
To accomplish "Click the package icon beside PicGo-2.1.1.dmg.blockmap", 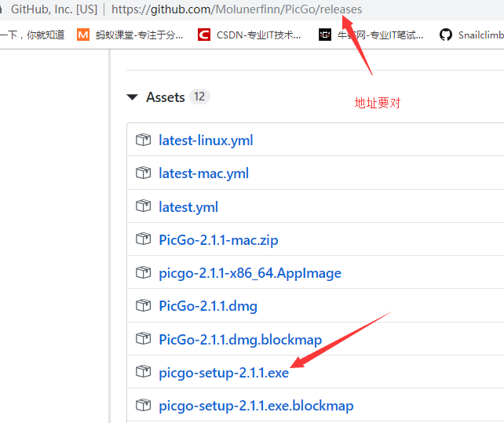I will [x=143, y=338].
